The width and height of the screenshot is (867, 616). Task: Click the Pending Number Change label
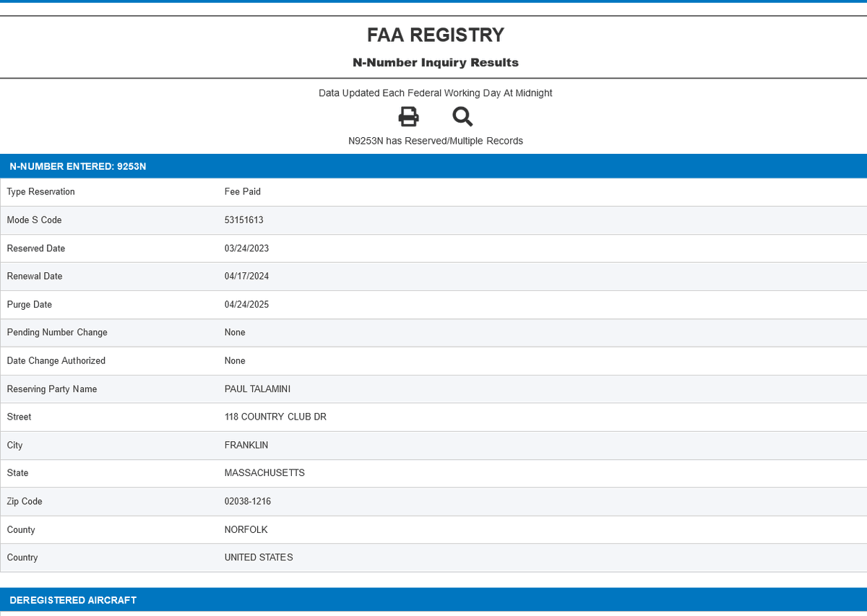click(x=57, y=333)
